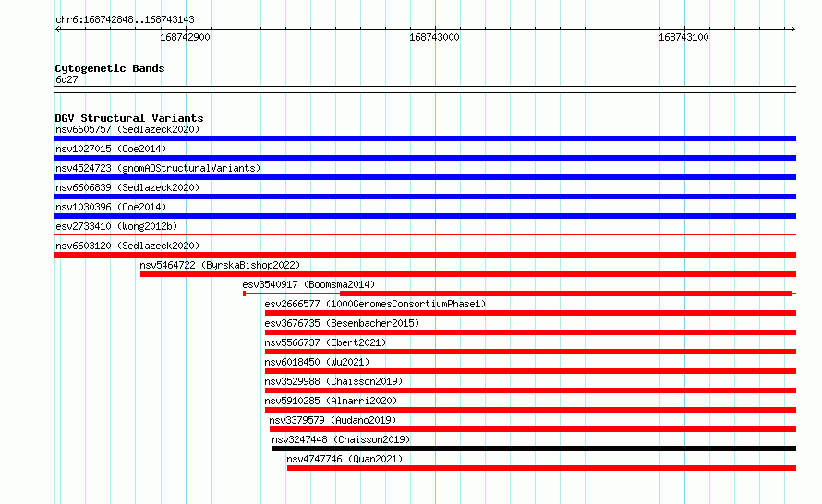Open the nsv5464722 (ByrskaBishop2022) label
The image size is (822, 504).
click(220, 265)
